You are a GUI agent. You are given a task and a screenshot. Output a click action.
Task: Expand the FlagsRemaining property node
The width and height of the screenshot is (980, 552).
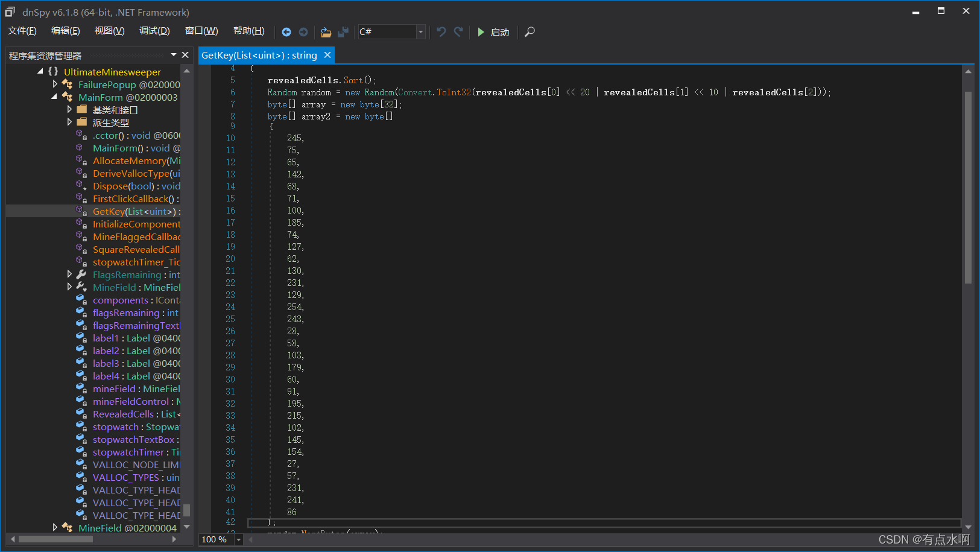click(x=69, y=274)
